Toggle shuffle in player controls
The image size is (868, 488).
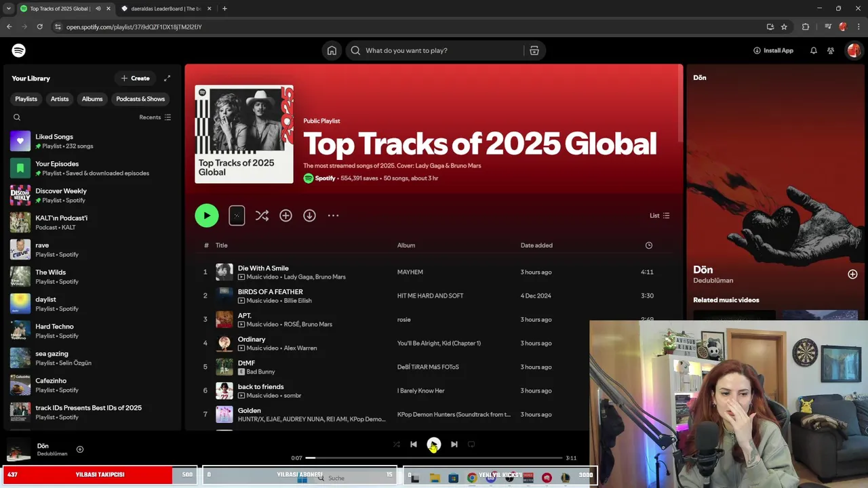point(397,444)
